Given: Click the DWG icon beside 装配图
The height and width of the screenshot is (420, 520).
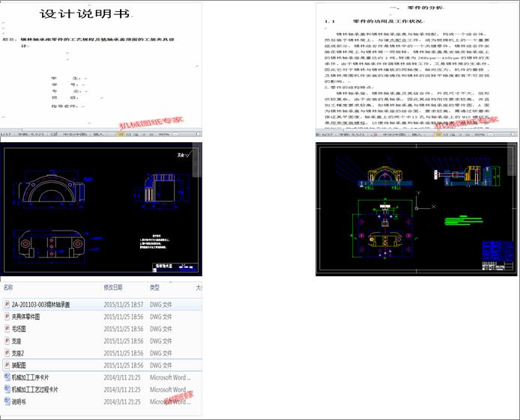Looking at the screenshot, I should [x=7, y=365].
